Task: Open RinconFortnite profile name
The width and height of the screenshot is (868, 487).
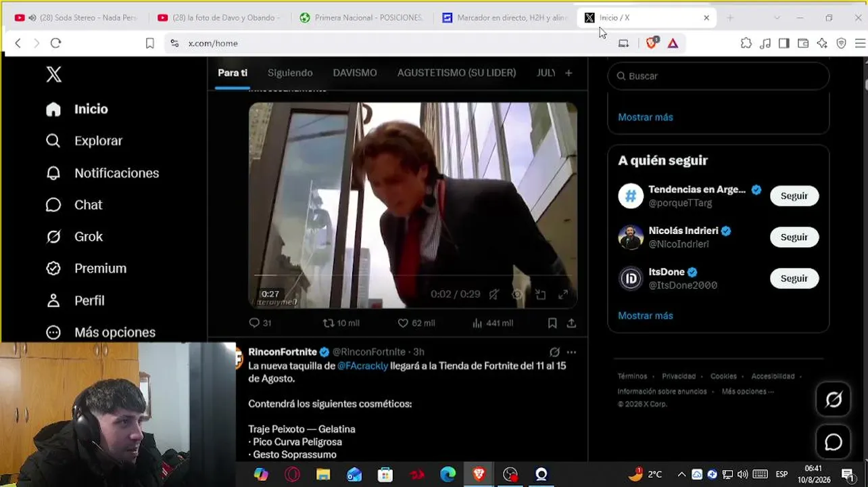Action: point(283,352)
